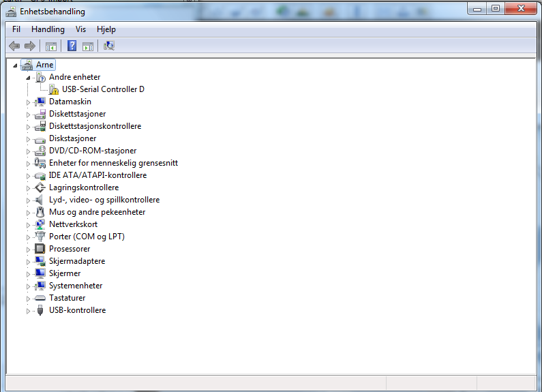Expand the Porter (COM og LPT) category
The image size is (542, 392).
[x=28, y=237]
